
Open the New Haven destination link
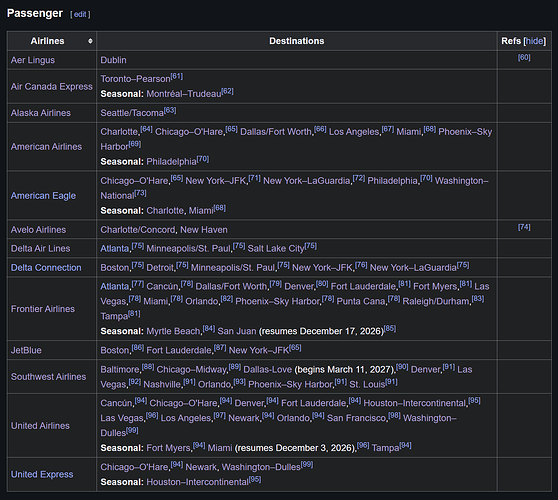[x=204, y=230]
